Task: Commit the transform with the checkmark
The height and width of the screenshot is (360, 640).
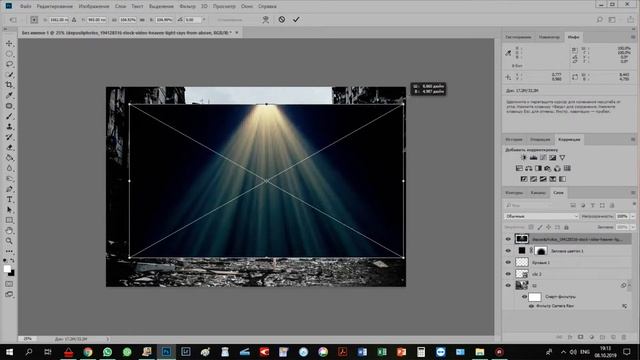Action: 296,19
